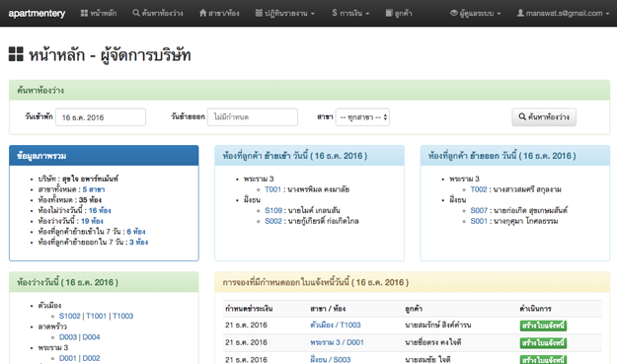This screenshot has height=364, width=617.
Task: Expand ผู้ดูแลระบบ dropdown menu
Action: point(476,13)
